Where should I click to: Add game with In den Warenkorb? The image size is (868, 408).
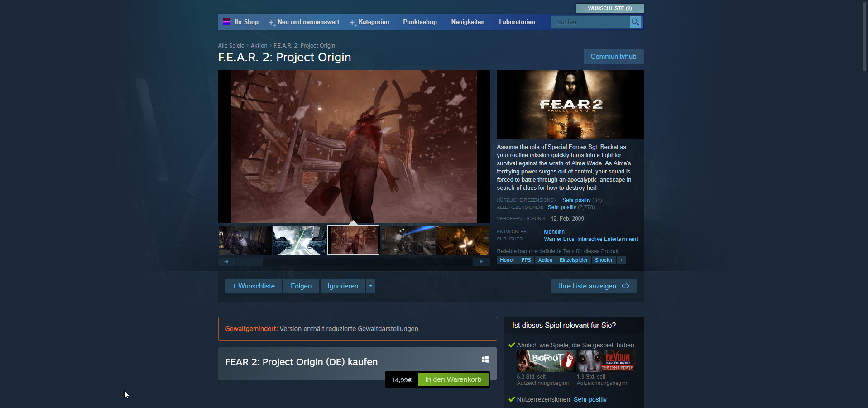pos(453,379)
